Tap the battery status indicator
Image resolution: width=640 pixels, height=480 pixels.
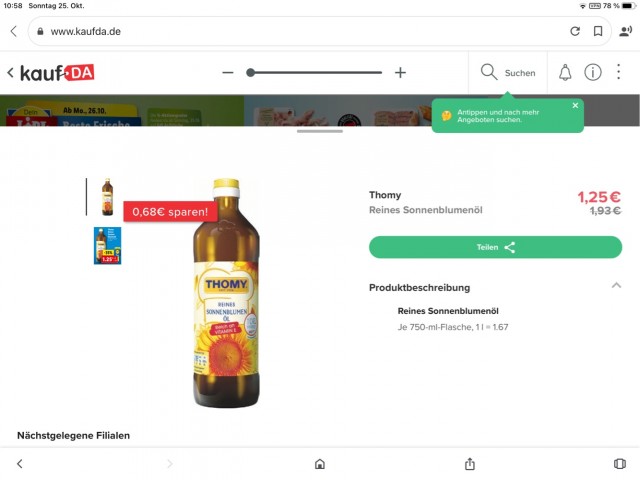coord(629,6)
